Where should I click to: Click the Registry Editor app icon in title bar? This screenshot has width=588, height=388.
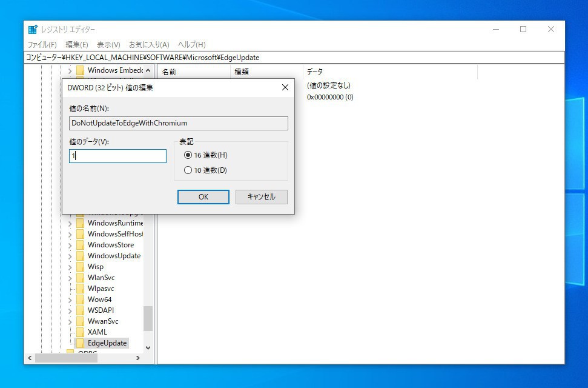click(x=33, y=29)
